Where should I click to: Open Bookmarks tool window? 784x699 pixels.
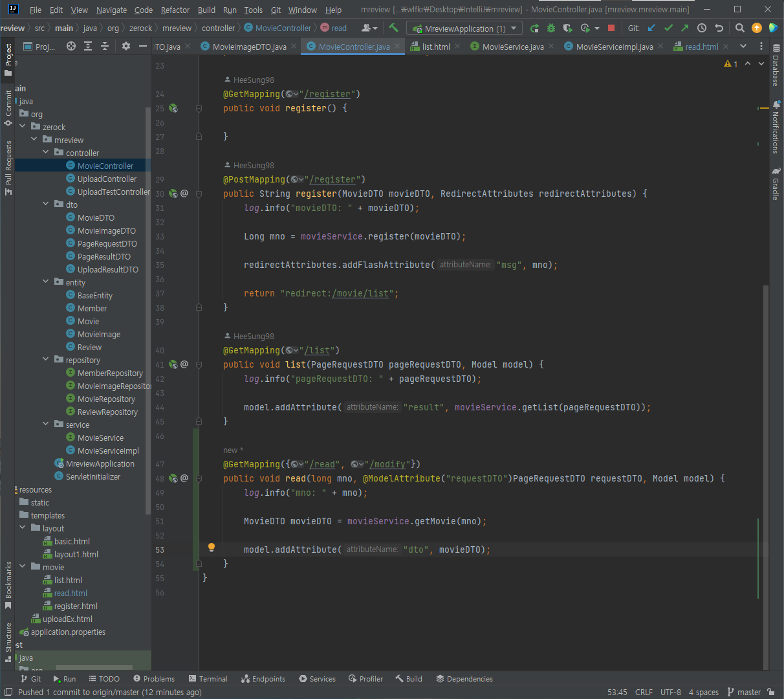point(8,585)
